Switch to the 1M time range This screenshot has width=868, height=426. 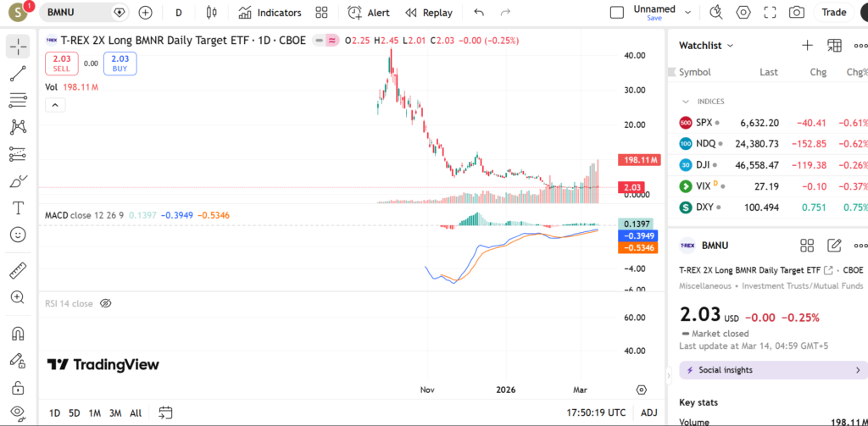(94, 412)
